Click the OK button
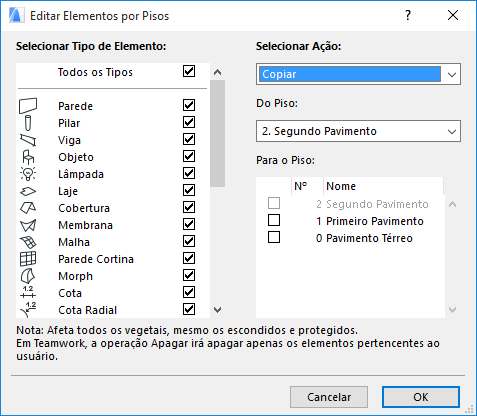The width and height of the screenshot is (477, 416). (421, 397)
